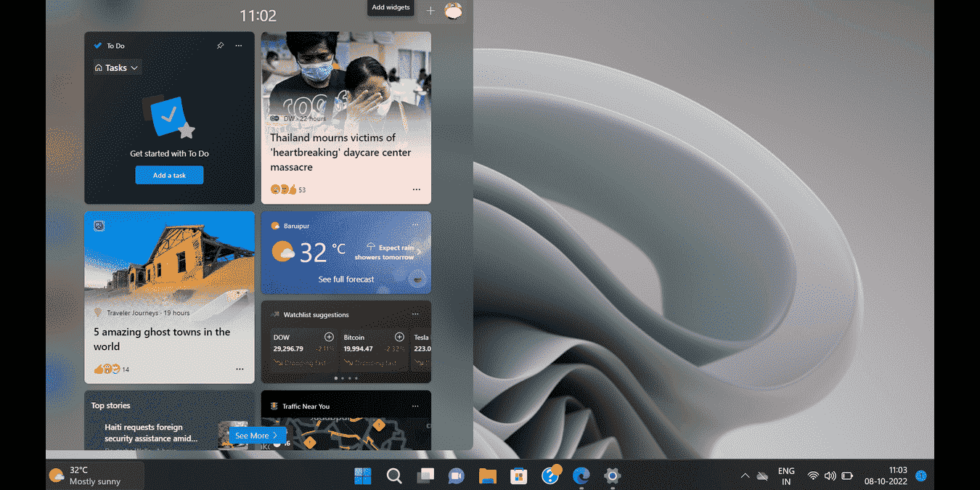980x490 pixels.
Task: Open the Widgets weather icon in the taskbar
Action: 57,475
